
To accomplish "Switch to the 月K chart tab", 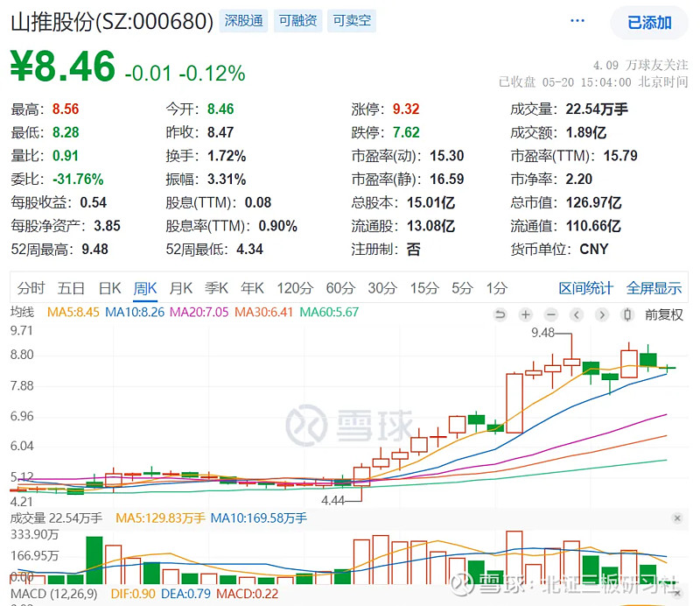I will (181, 288).
